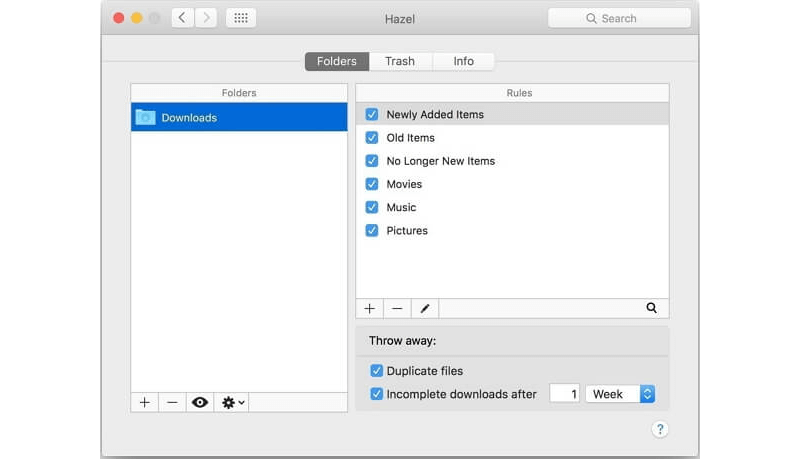
Task: Toggle Incomplete downloads after checkbox
Action: [377, 394]
